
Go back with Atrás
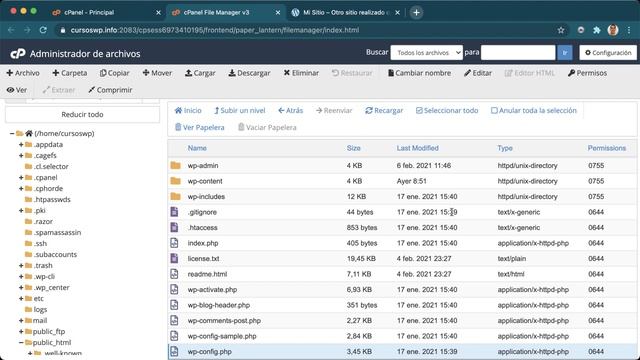pos(291,111)
